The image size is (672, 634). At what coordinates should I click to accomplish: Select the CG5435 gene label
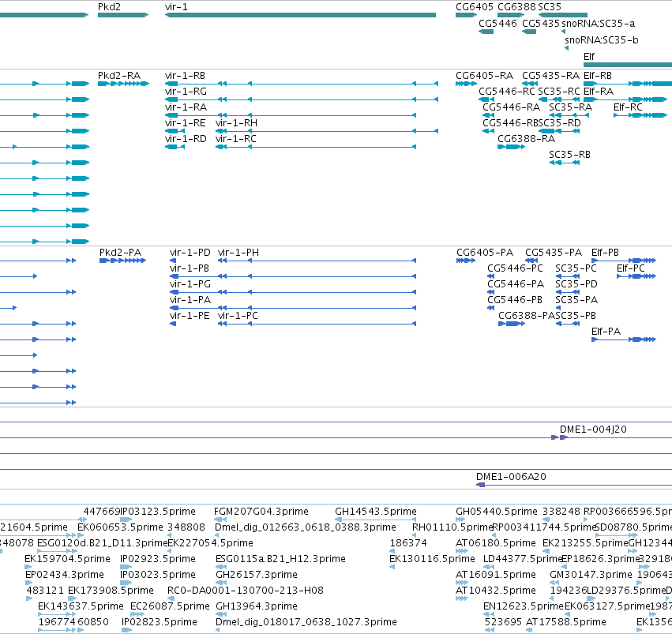tap(541, 24)
